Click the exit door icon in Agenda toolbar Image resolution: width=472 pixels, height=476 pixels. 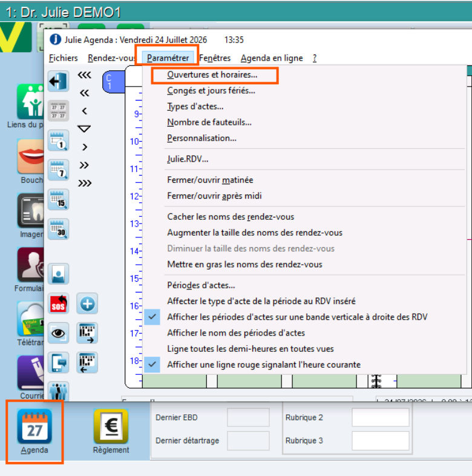58,81
